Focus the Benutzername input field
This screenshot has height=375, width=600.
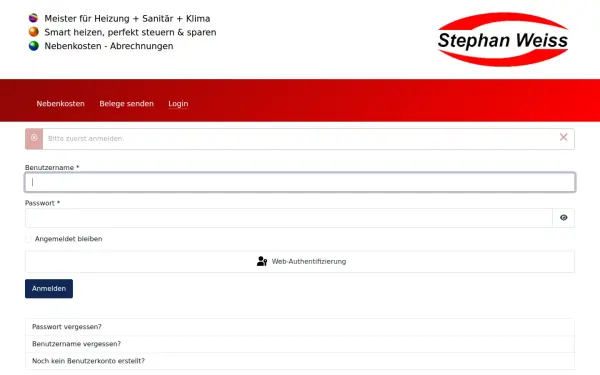point(300,182)
